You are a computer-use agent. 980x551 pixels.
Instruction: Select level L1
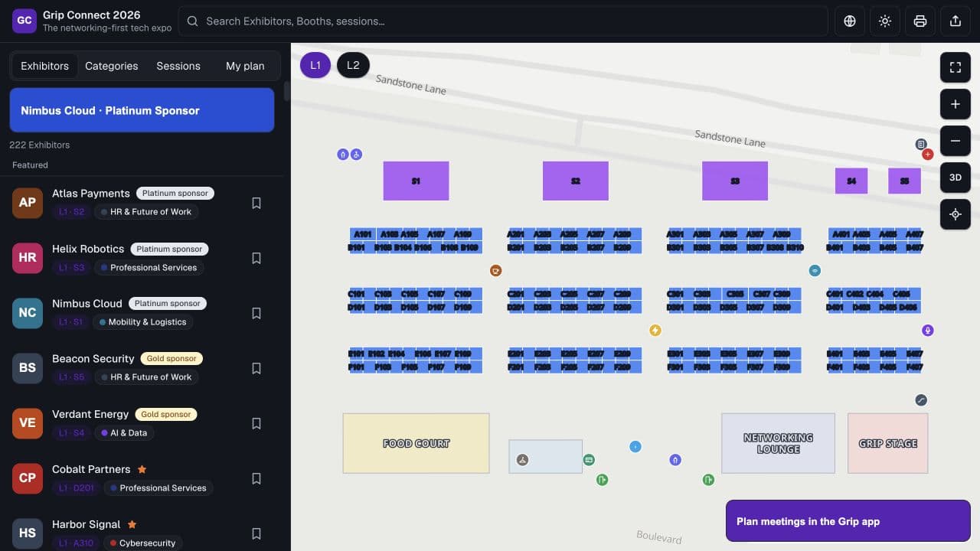pyautogui.click(x=315, y=65)
